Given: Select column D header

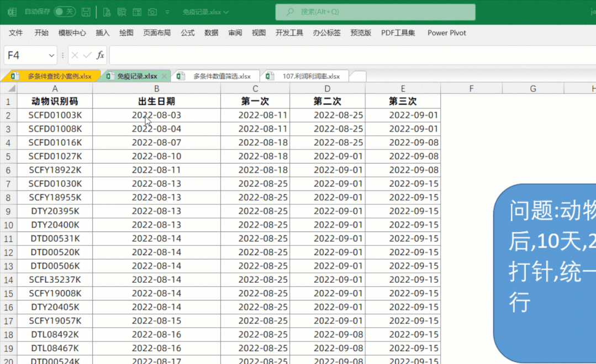Looking at the screenshot, I should pyautogui.click(x=327, y=88).
